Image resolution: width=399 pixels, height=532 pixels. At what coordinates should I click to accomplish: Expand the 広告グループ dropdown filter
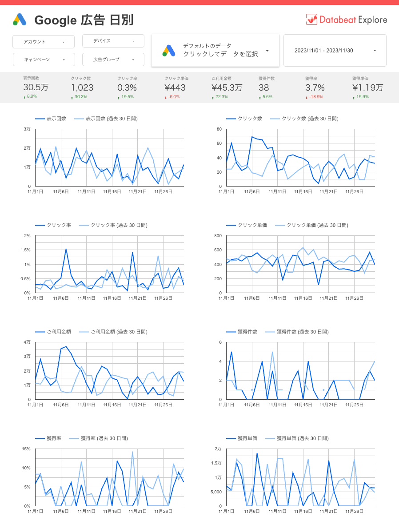(113, 60)
